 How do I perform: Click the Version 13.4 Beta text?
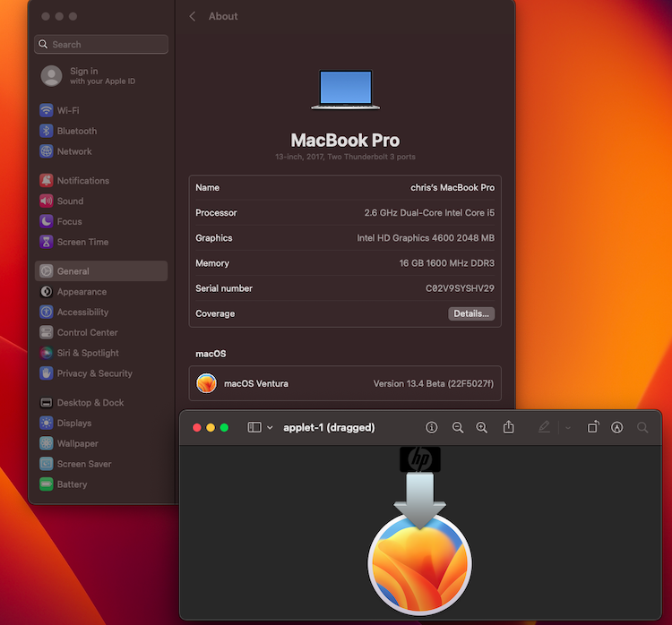pos(434,383)
